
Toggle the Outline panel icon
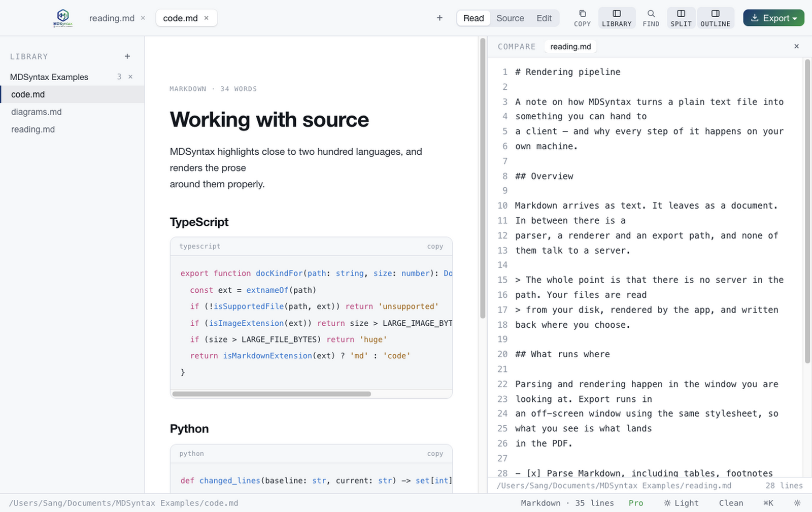coord(716,18)
